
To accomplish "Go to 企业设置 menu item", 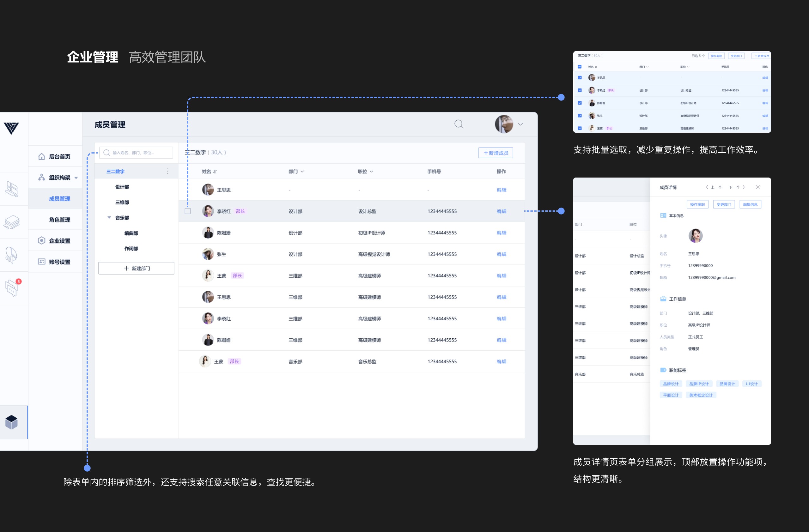I will (x=59, y=241).
